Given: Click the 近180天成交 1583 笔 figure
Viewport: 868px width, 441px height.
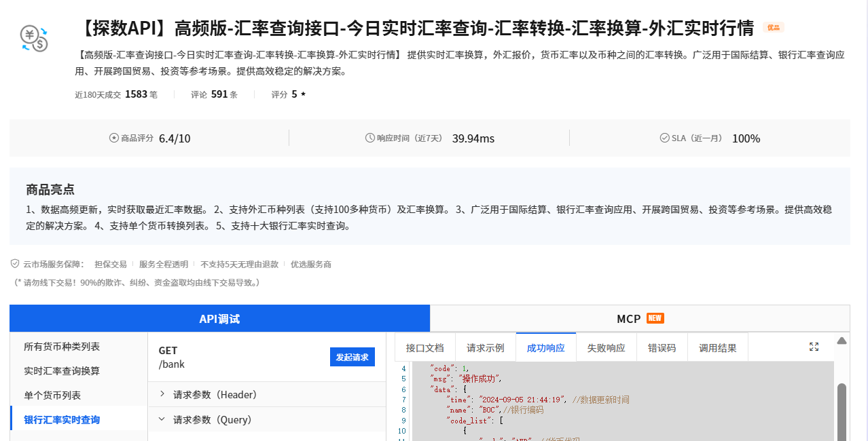Looking at the screenshot, I should coord(116,94).
